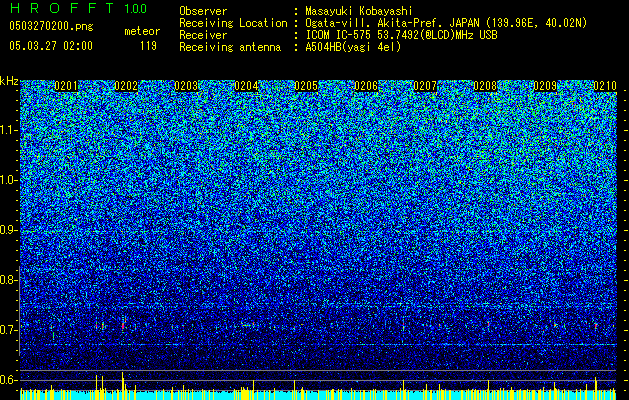Click the 0201 time marker
629x400 pixels.
(66, 86)
